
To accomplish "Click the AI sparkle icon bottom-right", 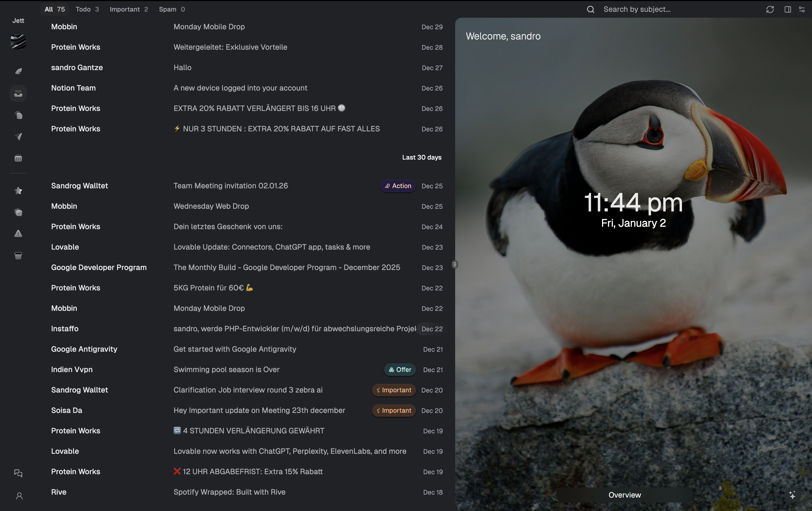I will (792, 495).
